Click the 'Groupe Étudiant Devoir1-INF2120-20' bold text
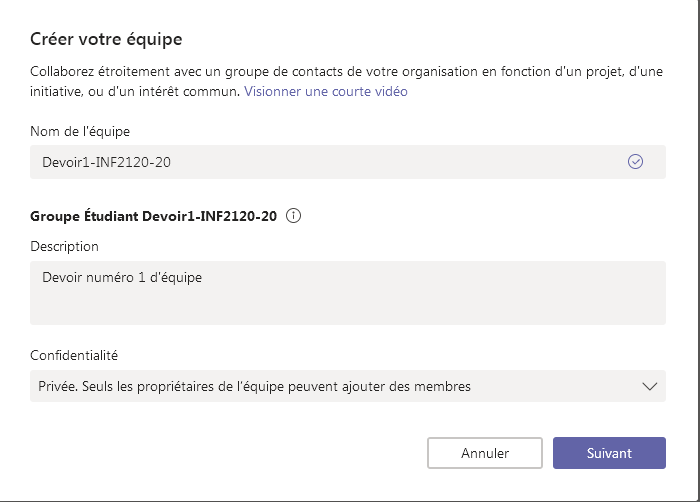Image resolution: width=700 pixels, height=502 pixels. (153, 215)
